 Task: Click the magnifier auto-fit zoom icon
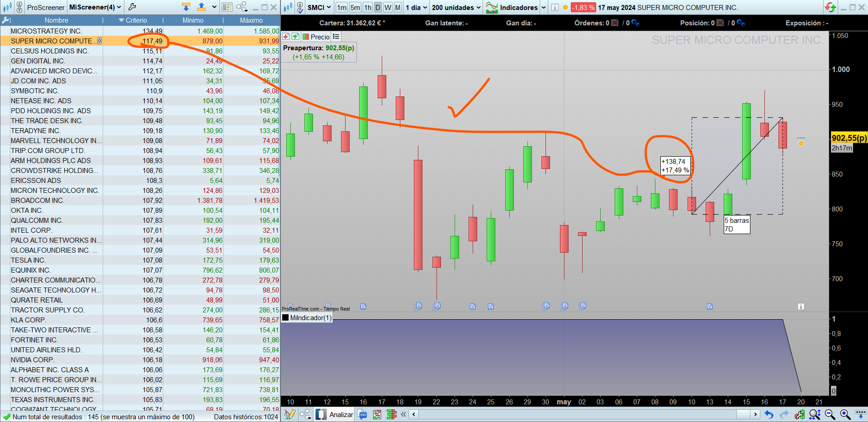click(x=815, y=414)
